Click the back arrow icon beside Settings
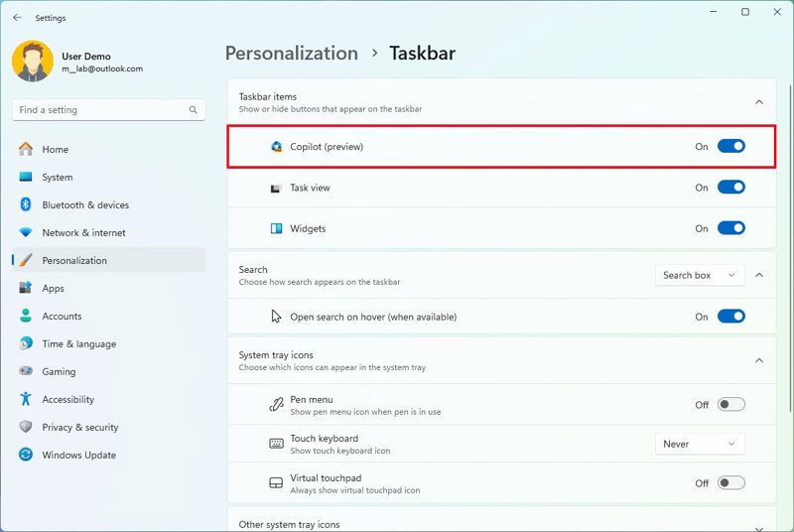The height and width of the screenshot is (532, 794). [x=17, y=18]
